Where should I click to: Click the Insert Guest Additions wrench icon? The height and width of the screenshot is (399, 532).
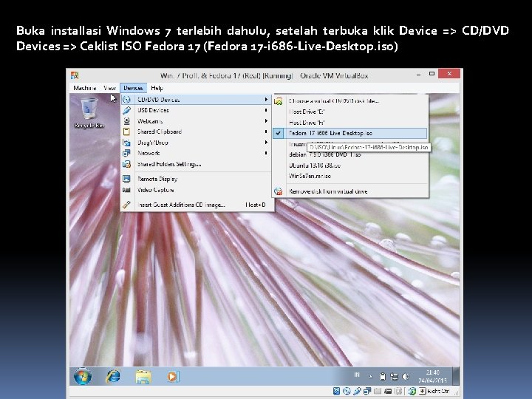coord(126,205)
